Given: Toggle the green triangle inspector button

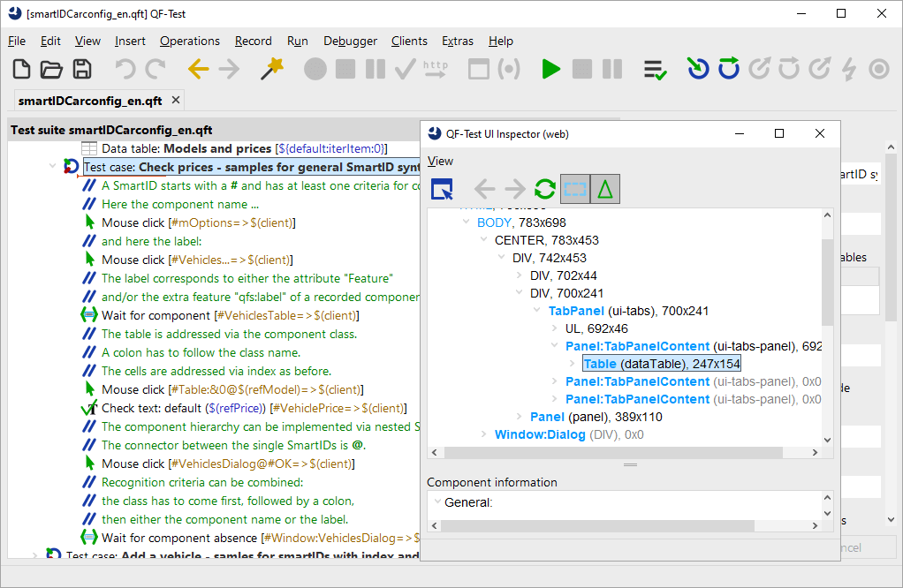Looking at the screenshot, I should click(604, 189).
